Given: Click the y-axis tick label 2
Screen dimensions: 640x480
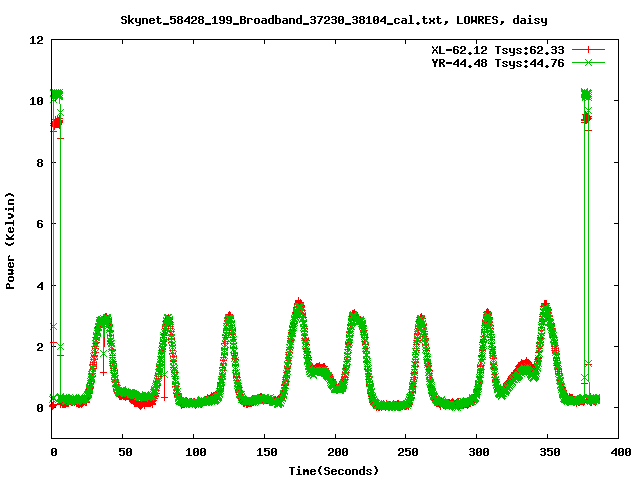Looking at the screenshot, I should [x=40, y=347].
